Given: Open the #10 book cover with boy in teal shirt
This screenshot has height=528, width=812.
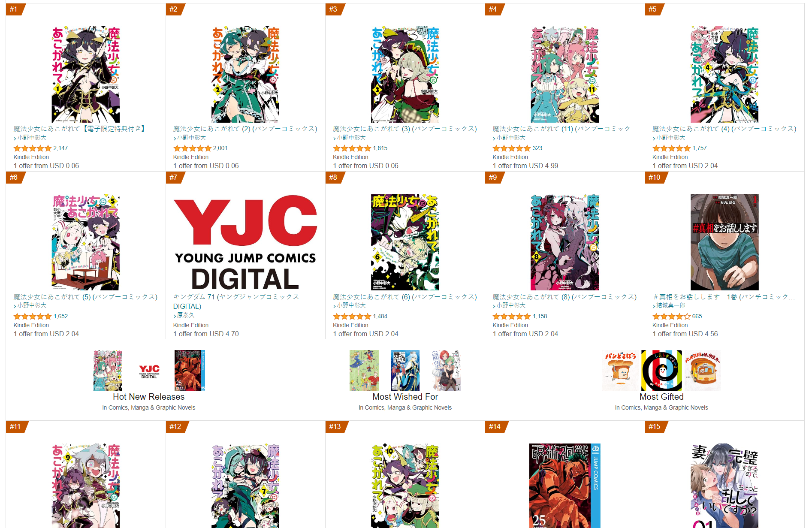Looking at the screenshot, I should tap(724, 242).
